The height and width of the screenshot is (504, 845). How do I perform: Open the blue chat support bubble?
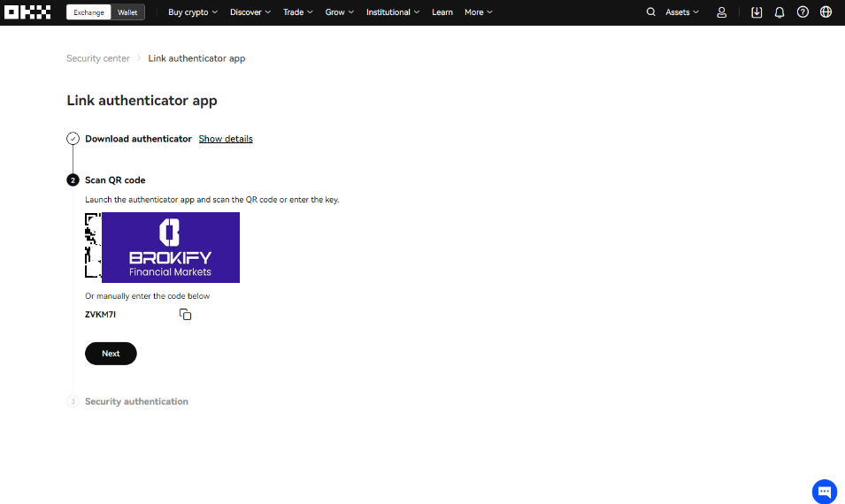(x=824, y=492)
